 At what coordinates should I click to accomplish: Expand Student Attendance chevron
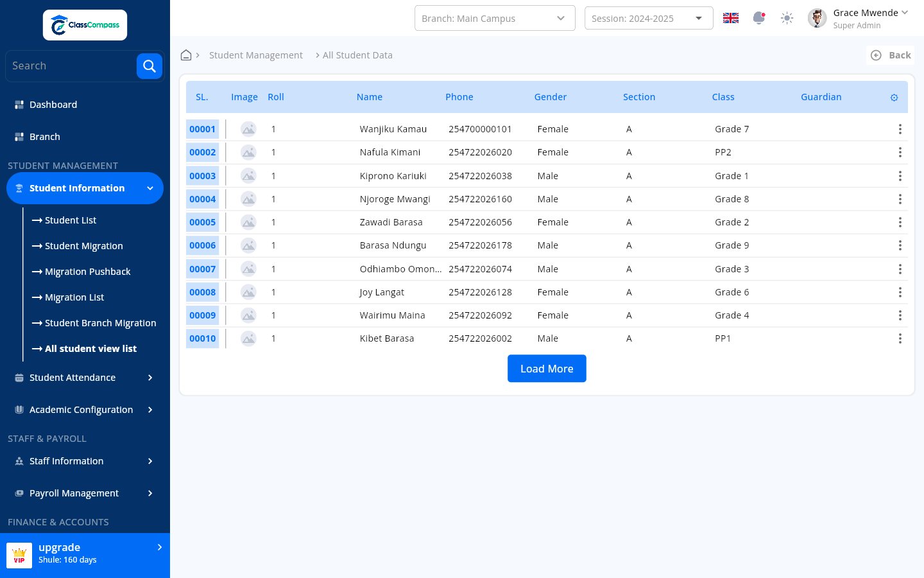tap(150, 378)
